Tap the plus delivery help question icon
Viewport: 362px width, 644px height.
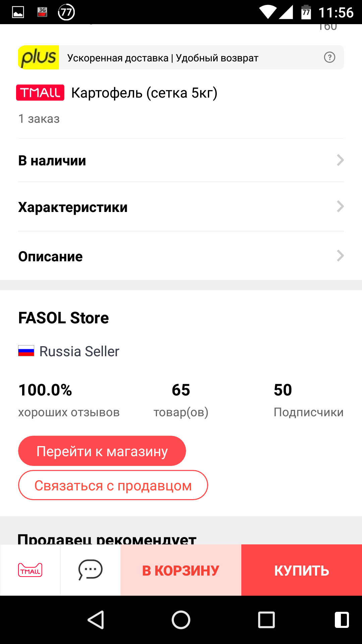tap(329, 57)
